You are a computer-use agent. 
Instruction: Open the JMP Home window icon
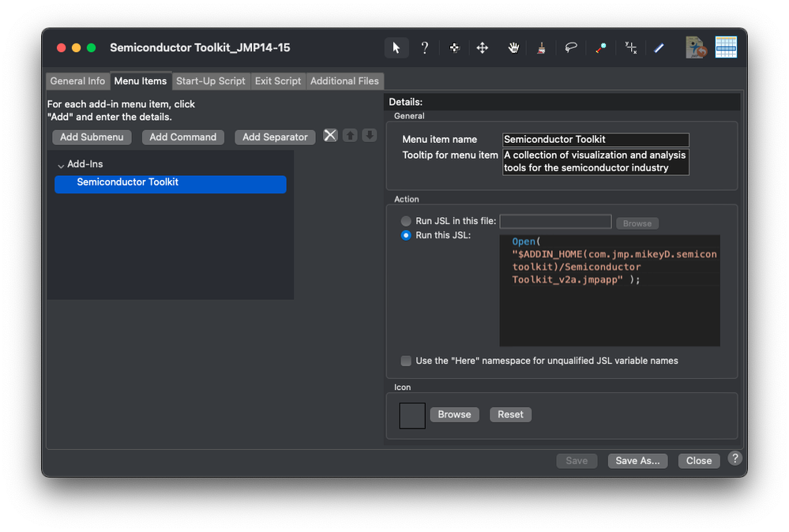pos(697,47)
